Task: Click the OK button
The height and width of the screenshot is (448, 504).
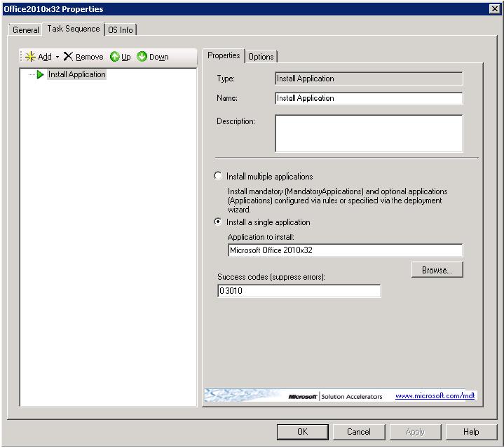Action: 302,432
